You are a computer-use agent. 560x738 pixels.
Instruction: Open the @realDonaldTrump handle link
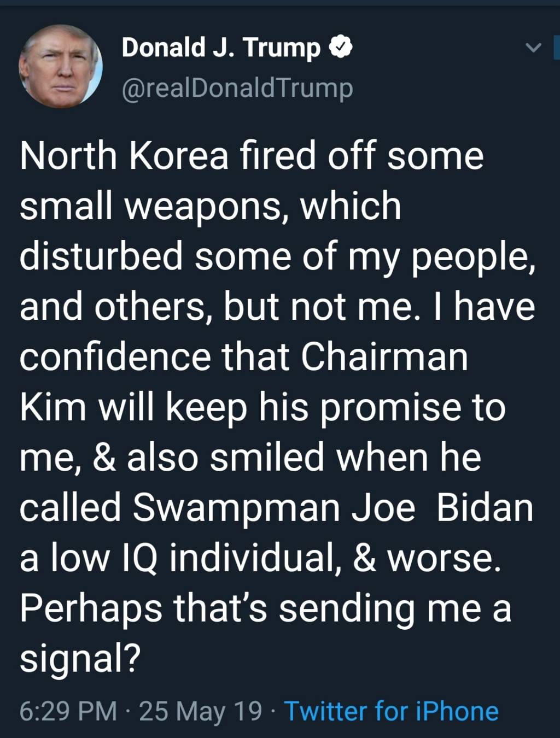[237, 89]
